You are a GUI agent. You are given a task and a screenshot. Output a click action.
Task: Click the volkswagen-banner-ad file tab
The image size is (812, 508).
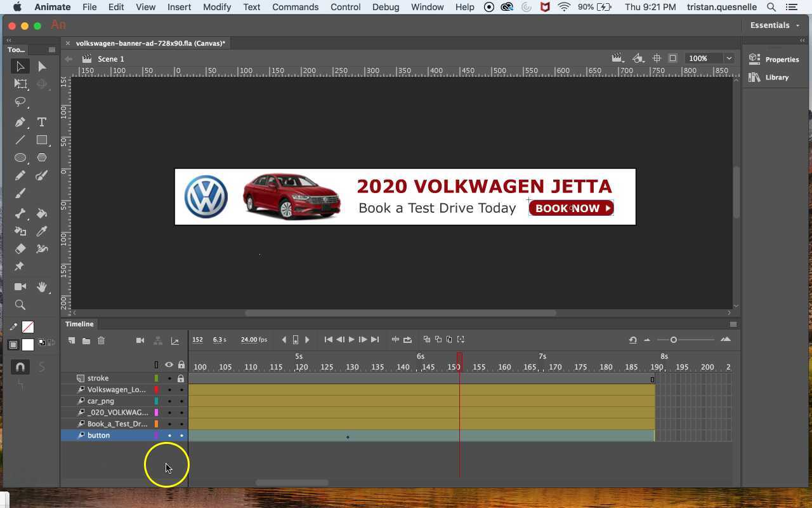(150, 43)
